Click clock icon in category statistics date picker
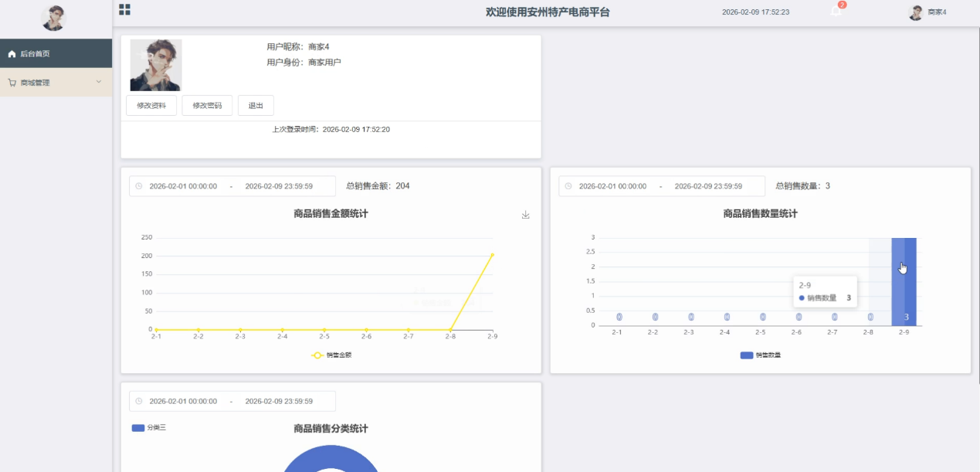This screenshot has width=980, height=472. click(139, 401)
